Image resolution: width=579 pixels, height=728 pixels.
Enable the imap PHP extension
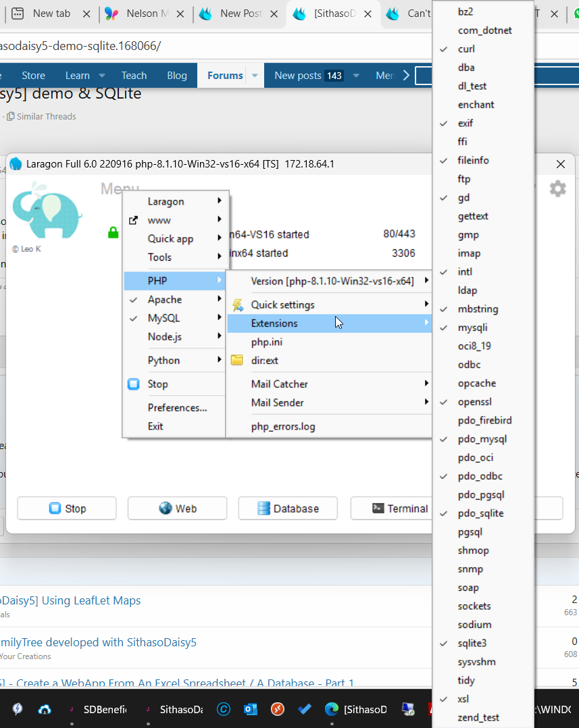pyautogui.click(x=468, y=253)
